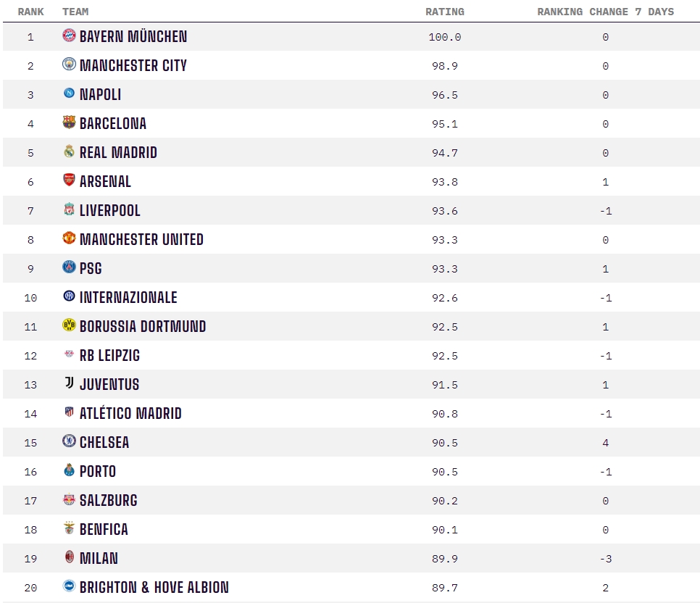Sort by Ranking Change 7 Days header

tap(605, 12)
